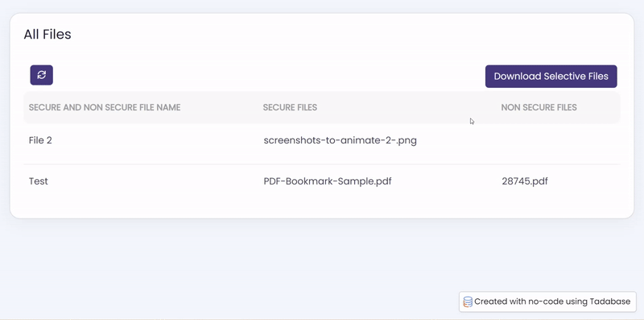Open the 28745.pdf non secure file

click(525, 181)
